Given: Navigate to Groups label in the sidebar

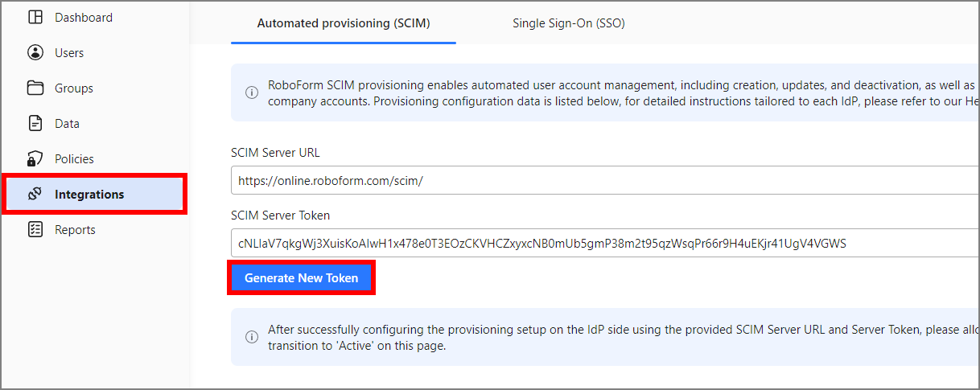Looking at the screenshot, I should coord(74,88).
